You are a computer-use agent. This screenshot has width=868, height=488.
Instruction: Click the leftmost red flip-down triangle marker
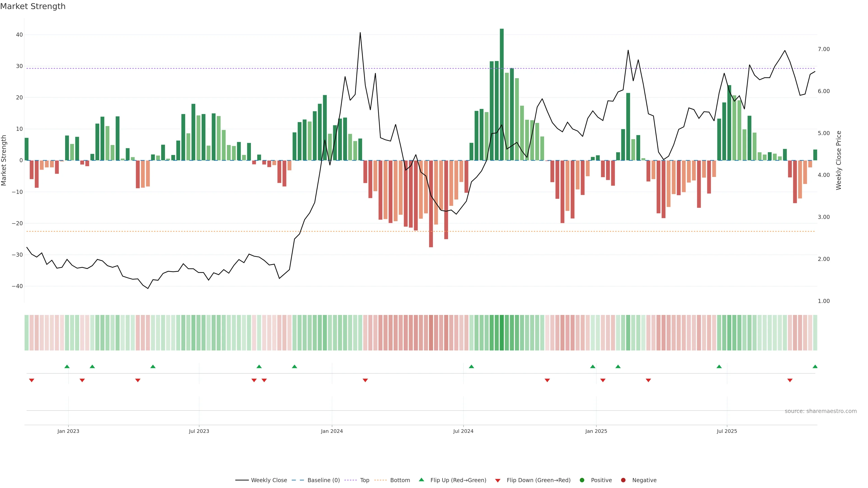32,380
